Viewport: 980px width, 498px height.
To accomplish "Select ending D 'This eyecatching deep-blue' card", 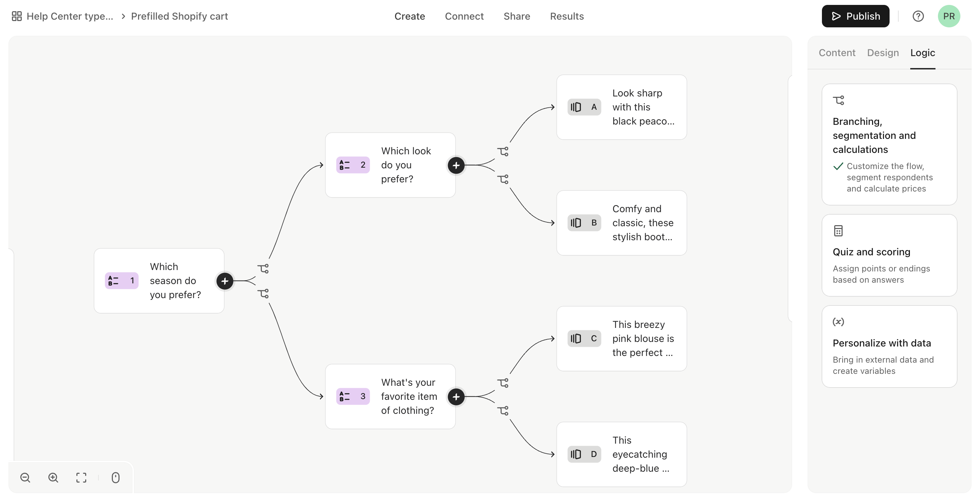I will (x=622, y=454).
